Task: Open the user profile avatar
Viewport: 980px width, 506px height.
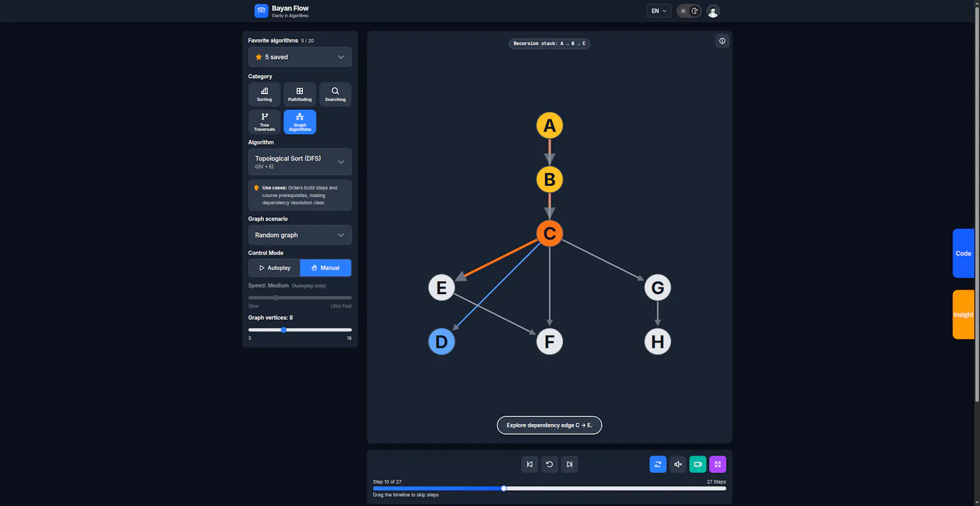Action: pos(713,11)
